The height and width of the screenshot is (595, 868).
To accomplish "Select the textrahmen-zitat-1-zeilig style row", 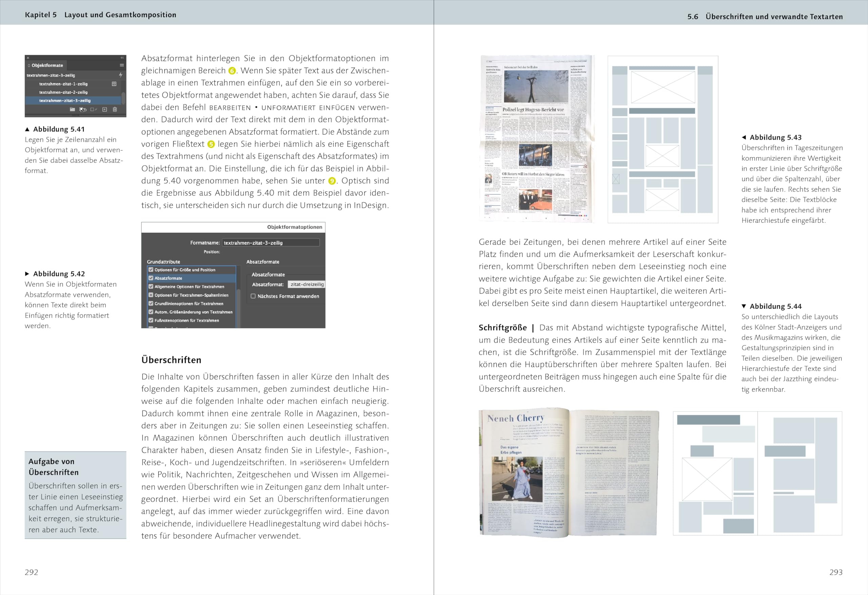I will (x=74, y=84).
